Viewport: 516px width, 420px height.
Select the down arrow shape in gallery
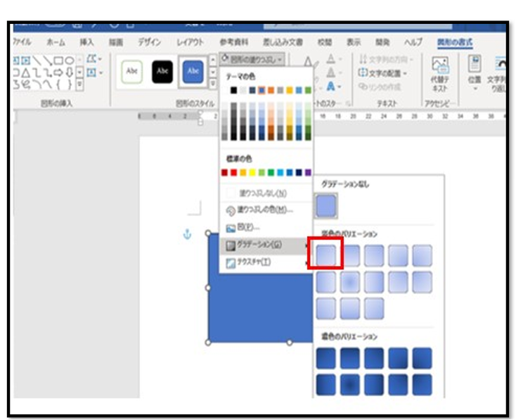tap(70, 72)
